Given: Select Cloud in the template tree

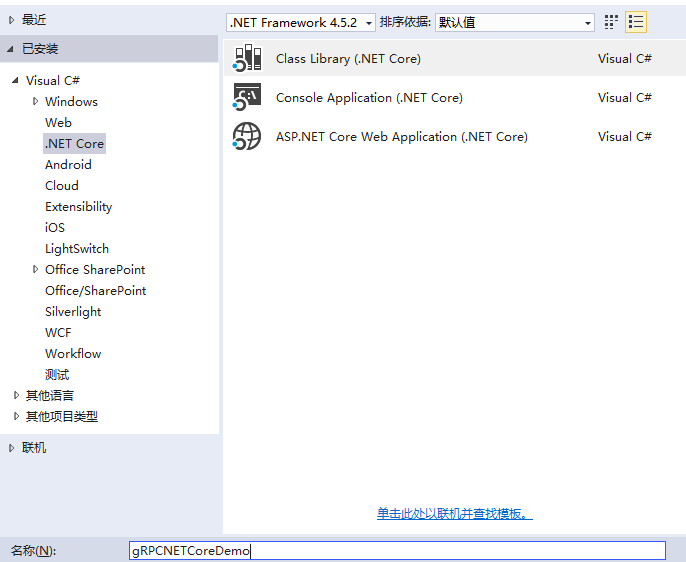Looking at the screenshot, I should pyautogui.click(x=62, y=185).
